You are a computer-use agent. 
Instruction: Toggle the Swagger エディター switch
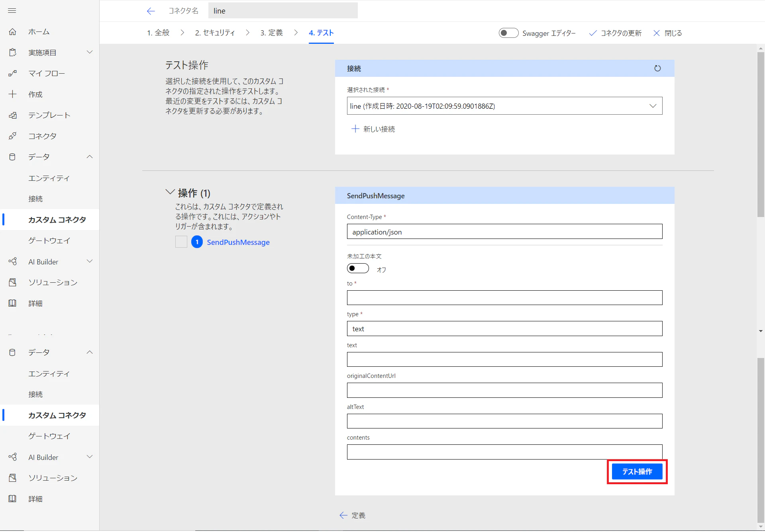(x=508, y=33)
